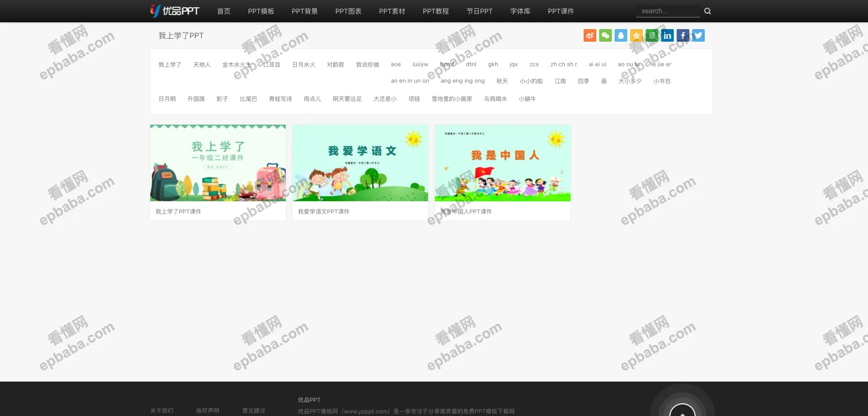Open the 首页 menu item
Screen dimensions: 868x416
click(224, 11)
